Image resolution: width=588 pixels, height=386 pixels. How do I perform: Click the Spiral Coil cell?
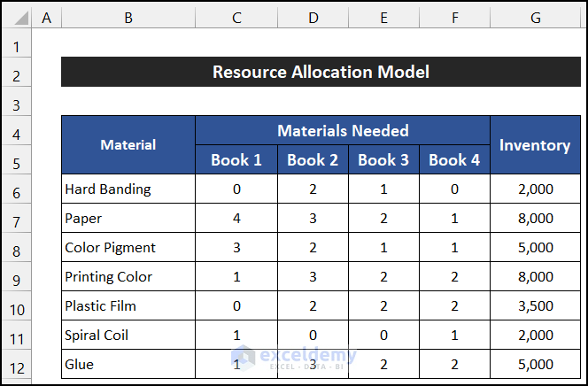(128, 336)
